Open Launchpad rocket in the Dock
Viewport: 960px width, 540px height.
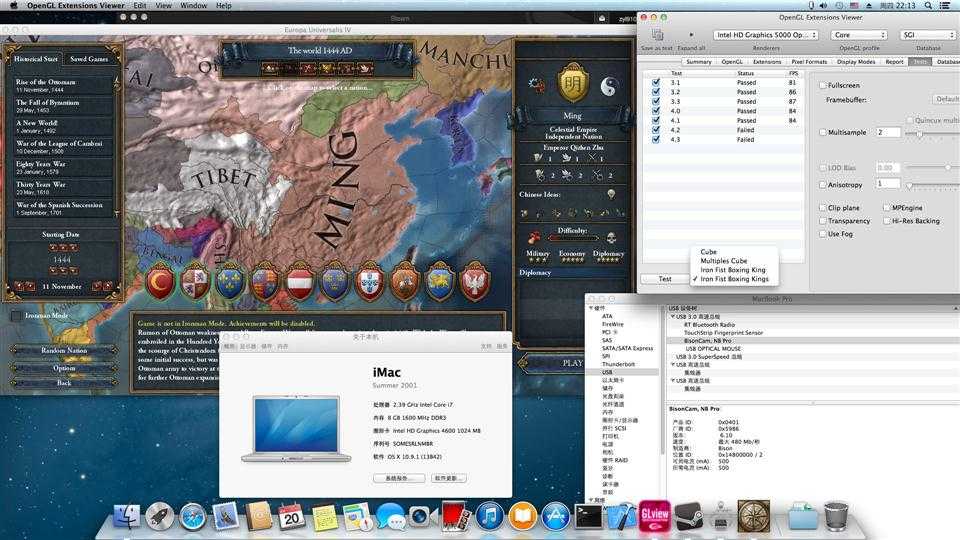tap(160, 517)
